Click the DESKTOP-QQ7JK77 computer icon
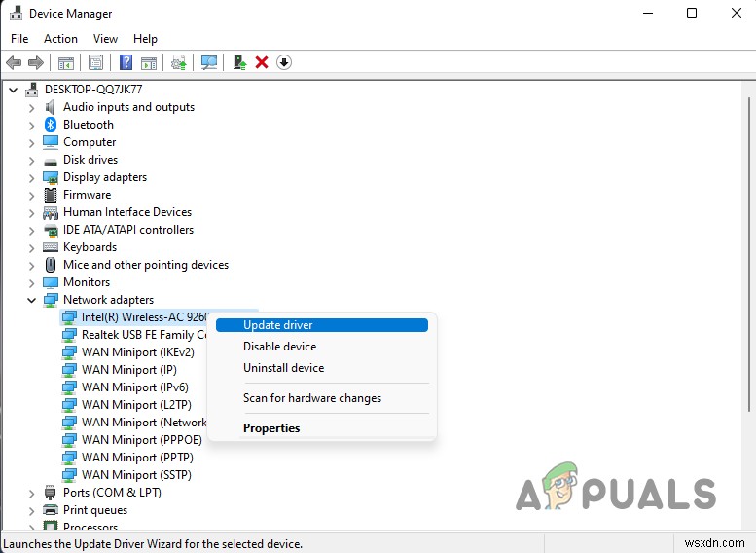Image resolution: width=756 pixels, height=553 pixels. click(32, 90)
